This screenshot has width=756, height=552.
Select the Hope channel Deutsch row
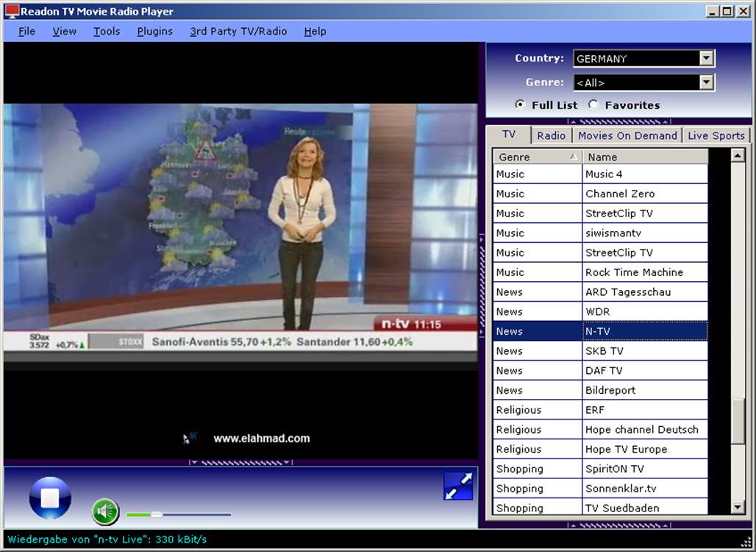[600, 429]
